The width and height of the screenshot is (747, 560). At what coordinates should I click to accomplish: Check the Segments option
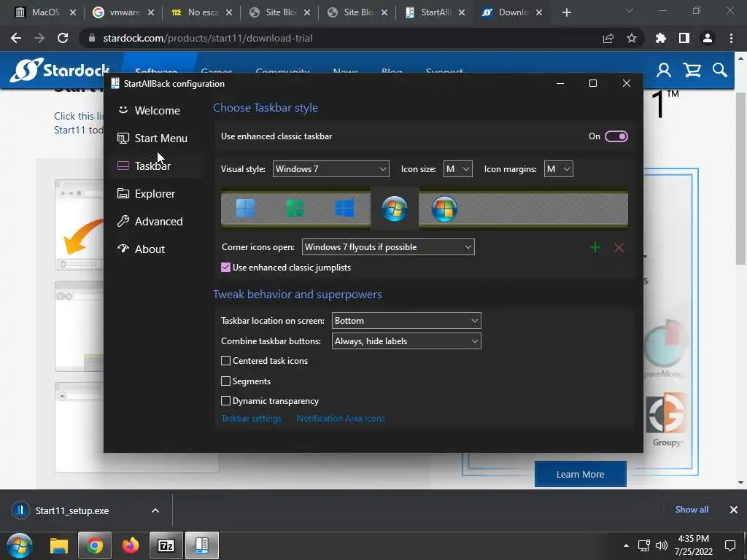click(x=226, y=381)
